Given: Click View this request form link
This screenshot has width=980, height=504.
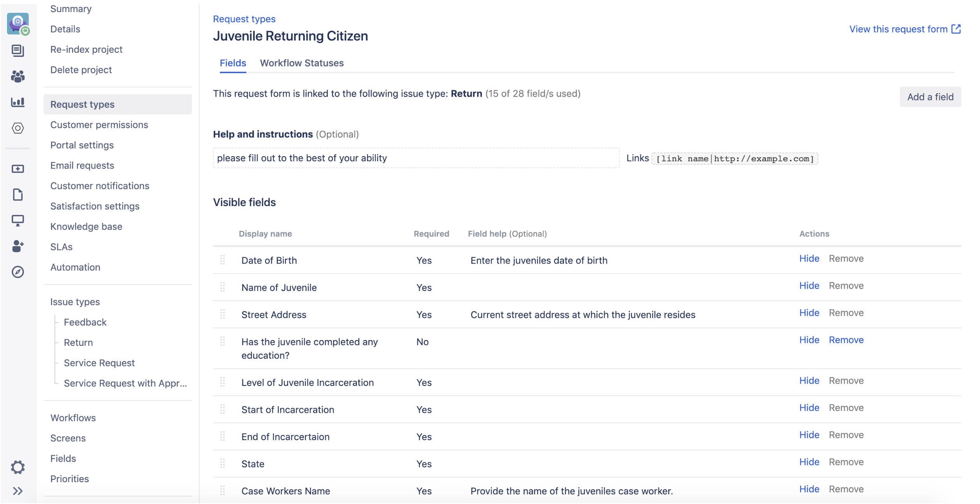Looking at the screenshot, I should click(x=899, y=29).
